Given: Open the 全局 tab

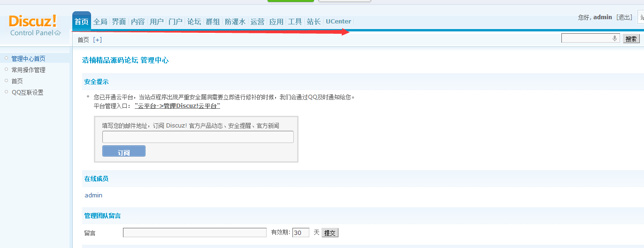Looking at the screenshot, I should pos(100,22).
